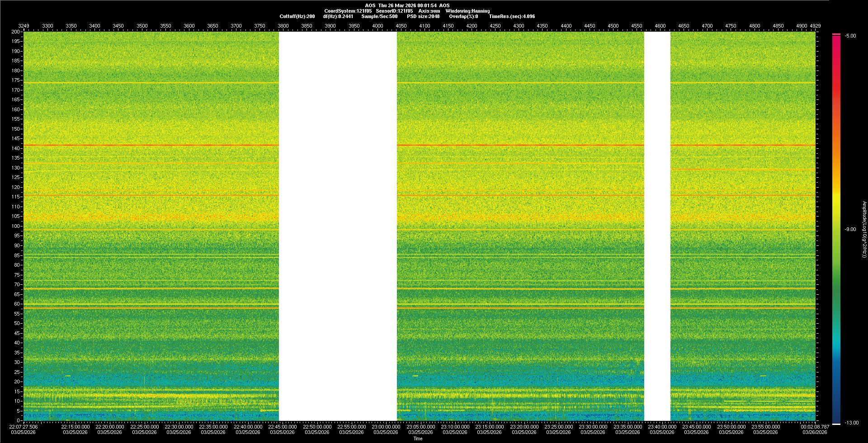Click the -13.00 amplitude scale minimum label
The height and width of the screenshot is (443, 868).
click(851, 423)
